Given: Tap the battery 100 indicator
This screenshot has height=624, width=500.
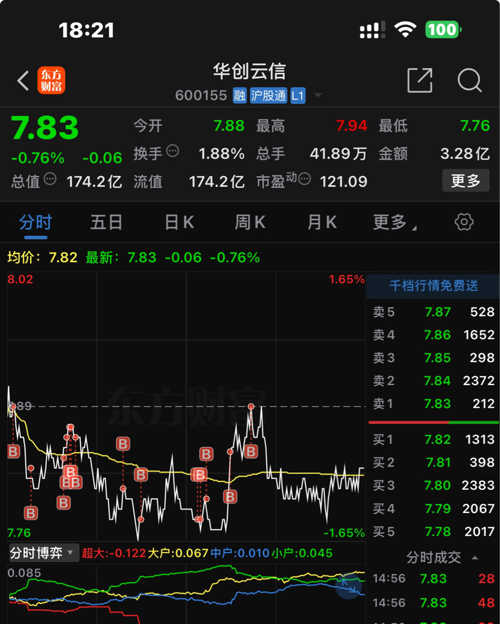Looking at the screenshot, I should click(x=443, y=29).
